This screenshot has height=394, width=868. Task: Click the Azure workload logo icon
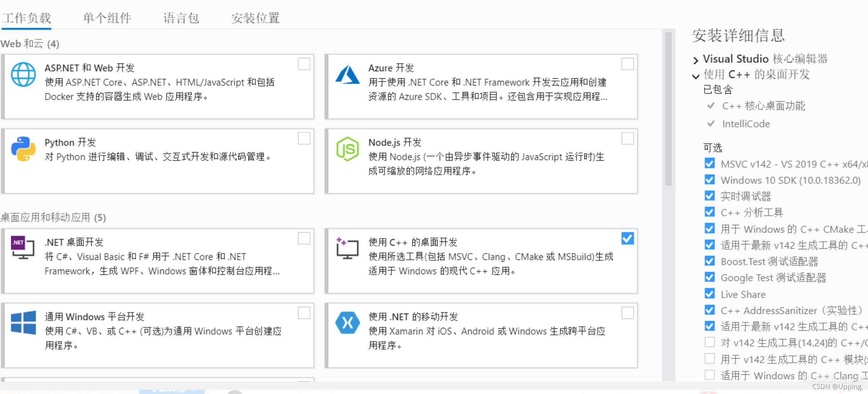click(x=347, y=74)
